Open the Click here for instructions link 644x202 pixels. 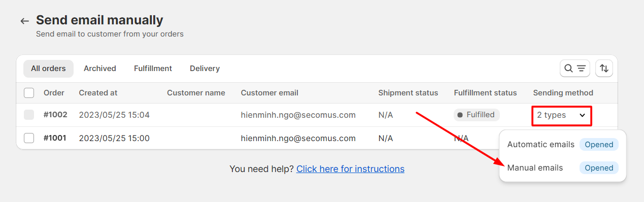[x=350, y=169]
